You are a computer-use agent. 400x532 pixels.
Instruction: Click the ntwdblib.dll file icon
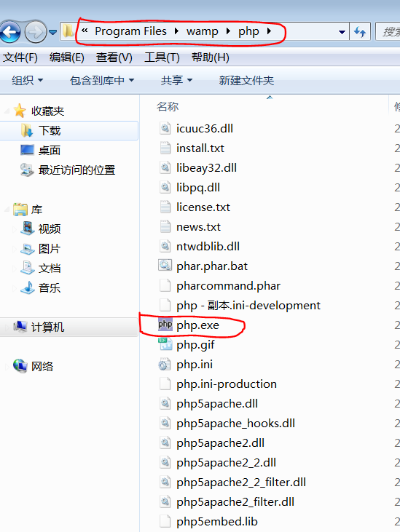pyautogui.click(x=165, y=246)
